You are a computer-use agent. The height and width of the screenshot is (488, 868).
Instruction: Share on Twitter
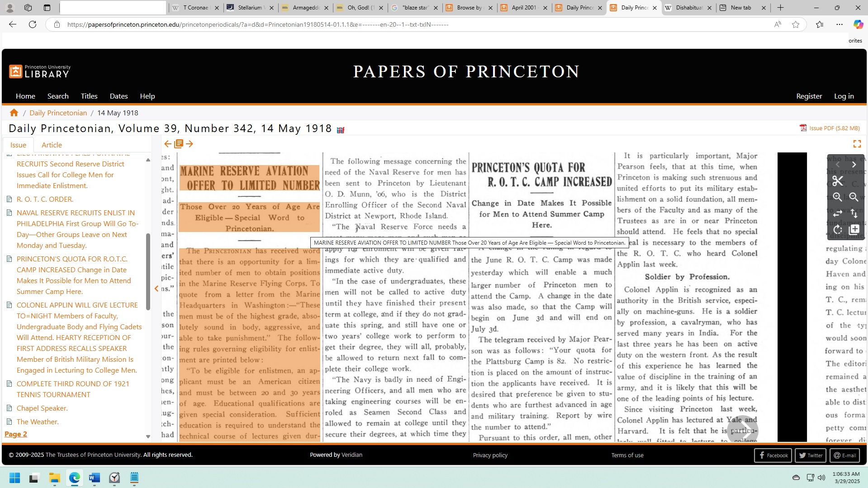pyautogui.click(x=810, y=455)
